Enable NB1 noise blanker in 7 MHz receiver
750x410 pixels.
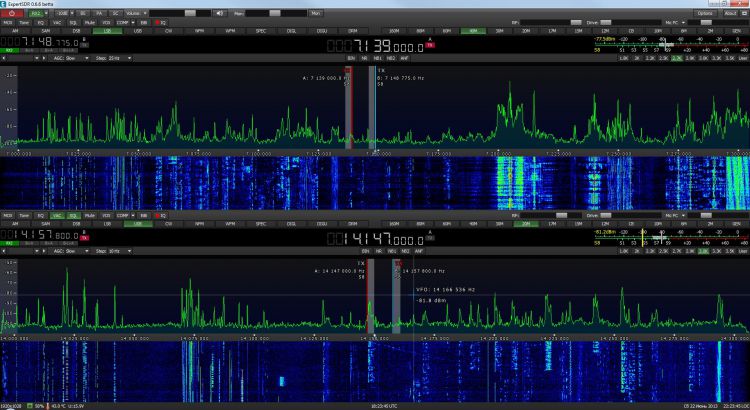click(377, 58)
